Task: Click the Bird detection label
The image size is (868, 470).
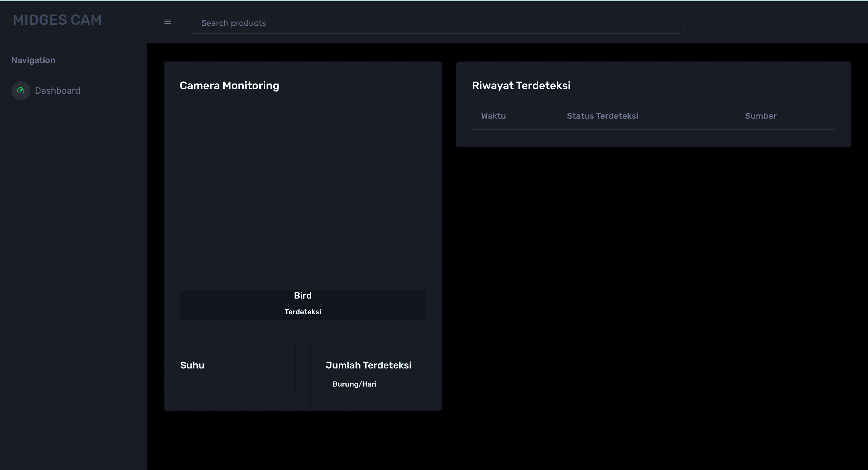Action: pos(303,296)
